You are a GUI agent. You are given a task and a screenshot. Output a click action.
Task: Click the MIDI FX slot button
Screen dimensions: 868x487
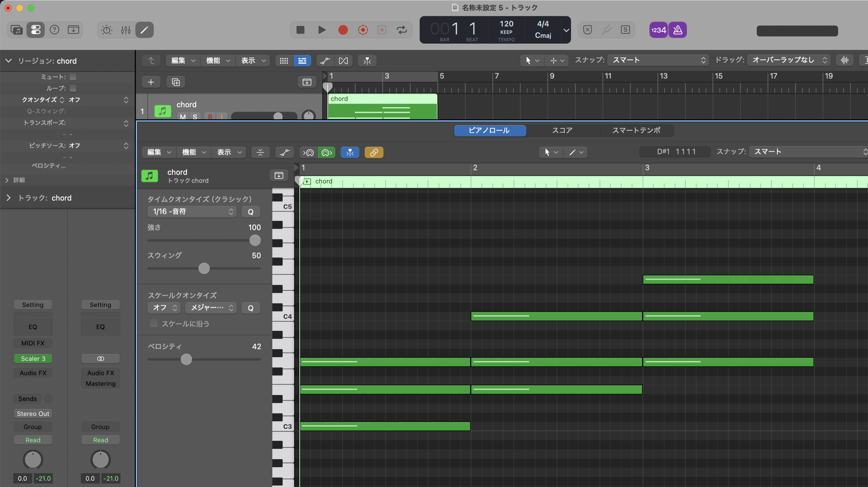click(33, 343)
